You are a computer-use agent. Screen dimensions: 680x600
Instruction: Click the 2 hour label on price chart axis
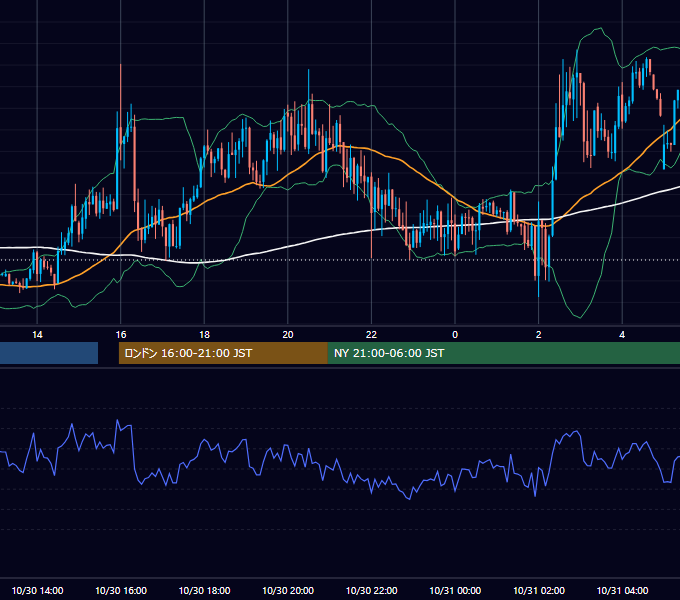click(x=539, y=335)
